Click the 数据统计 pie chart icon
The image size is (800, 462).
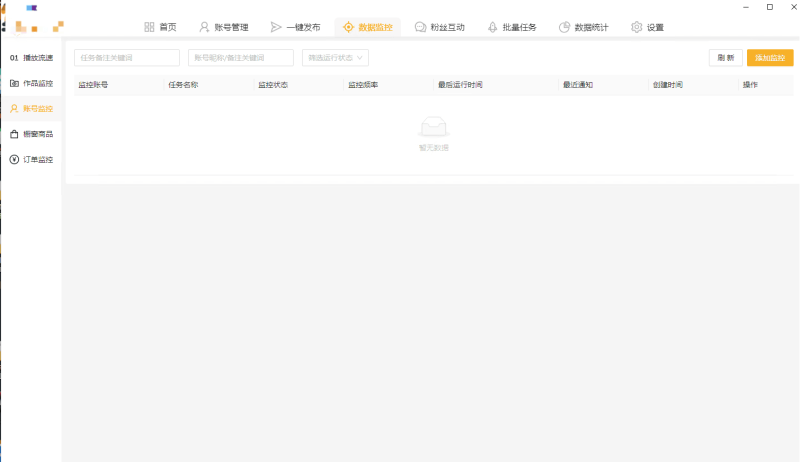564,27
